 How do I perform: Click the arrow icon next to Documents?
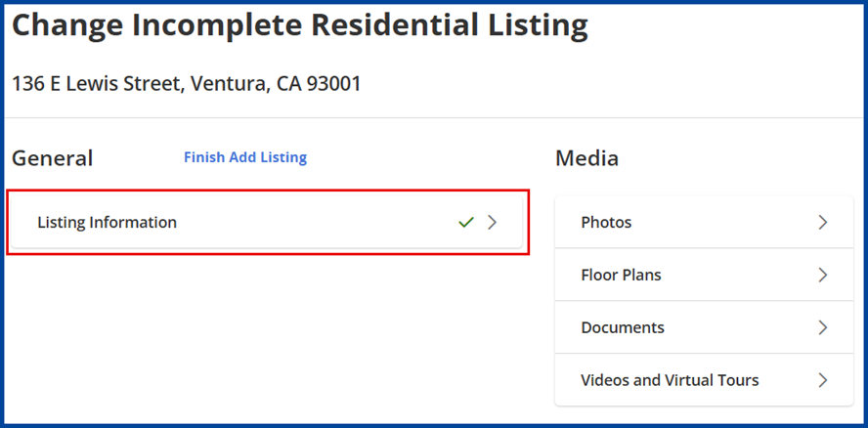(x=822, y=328)
